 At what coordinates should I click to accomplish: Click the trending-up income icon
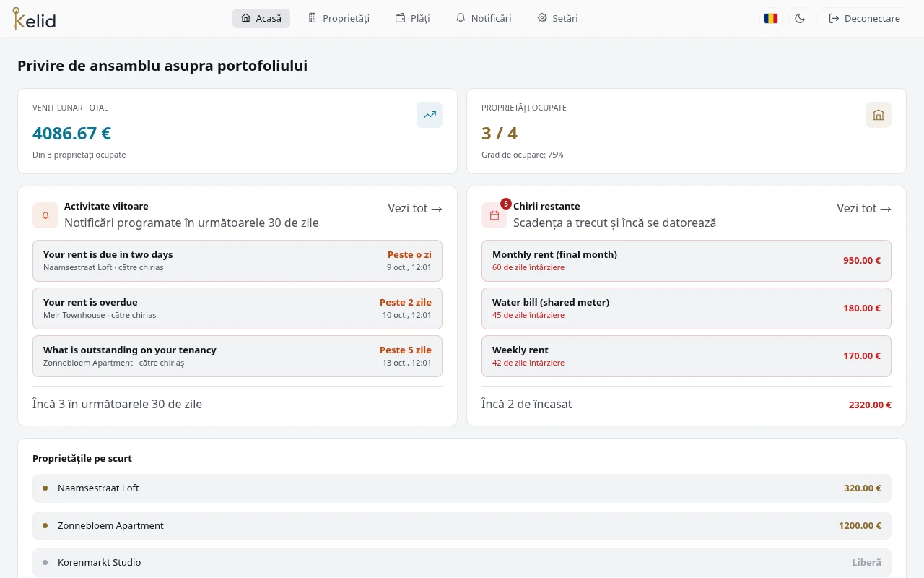[430, 115]
